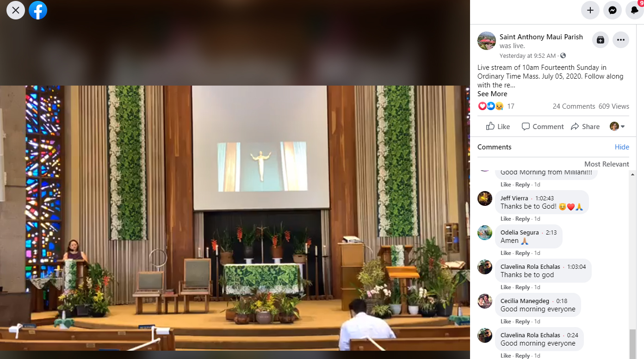Save the video with bookmark icon

601,40
